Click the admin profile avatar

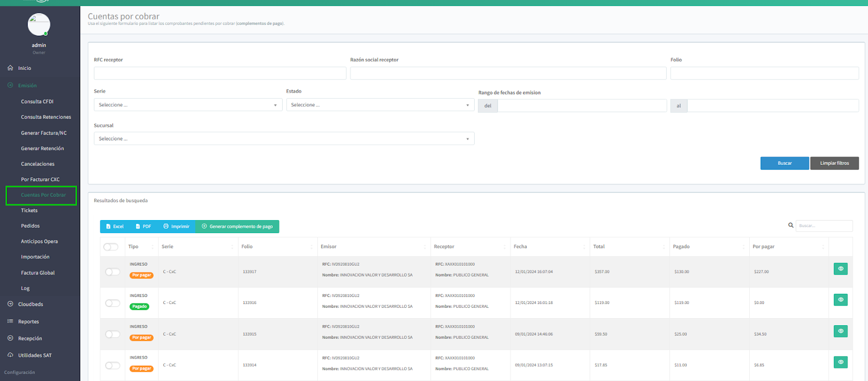[x=39, y=24]
